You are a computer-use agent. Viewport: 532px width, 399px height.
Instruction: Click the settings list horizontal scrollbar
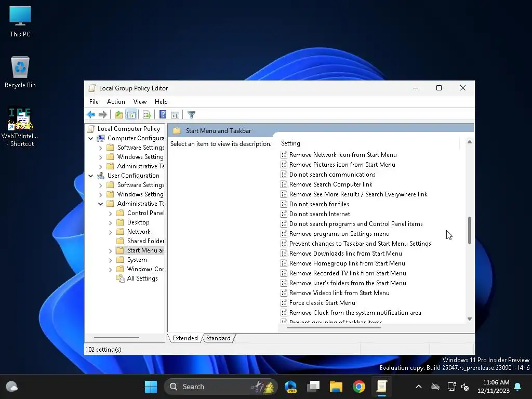tap(334, 328)
